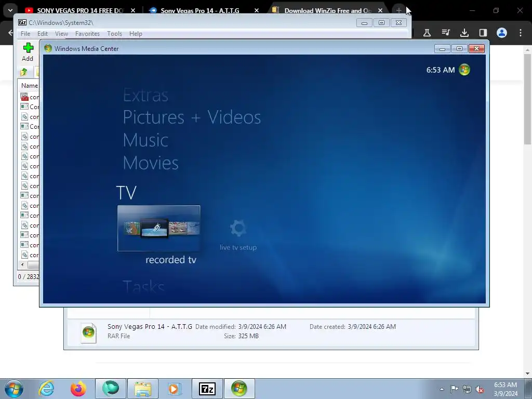532x399 pixels.
Task: Launch Firefox from taskbar
Action: coord(78,389)
